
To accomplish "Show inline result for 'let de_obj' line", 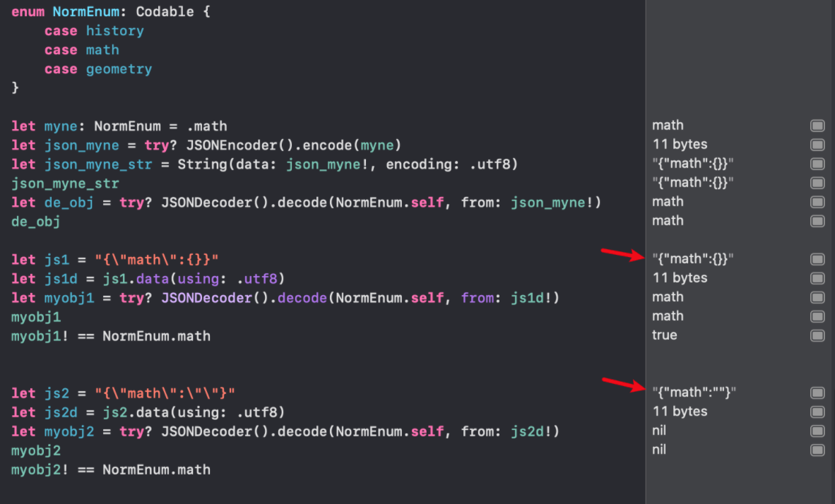I will [817, 202].
